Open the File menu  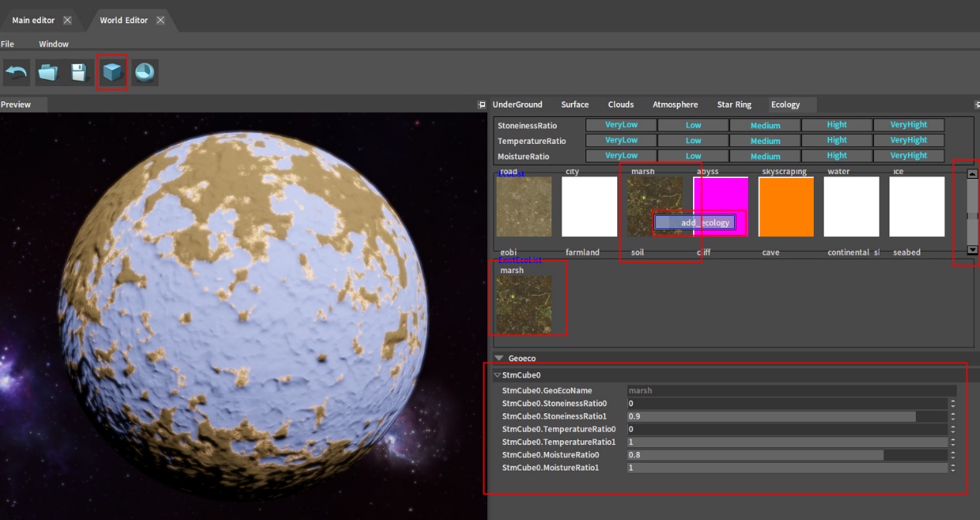8,44
